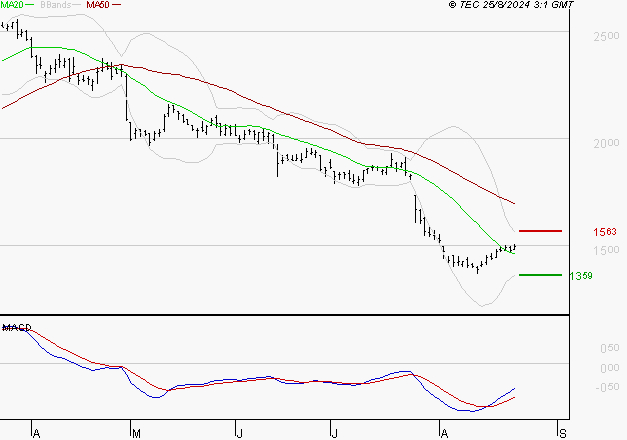
Task: Click the red resistance level line
Action: tap(540, 231)
